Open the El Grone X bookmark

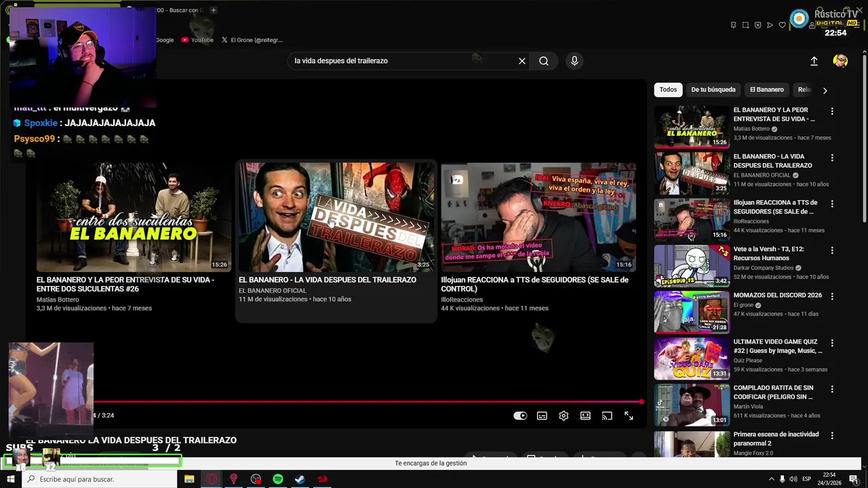coord(252,40)
